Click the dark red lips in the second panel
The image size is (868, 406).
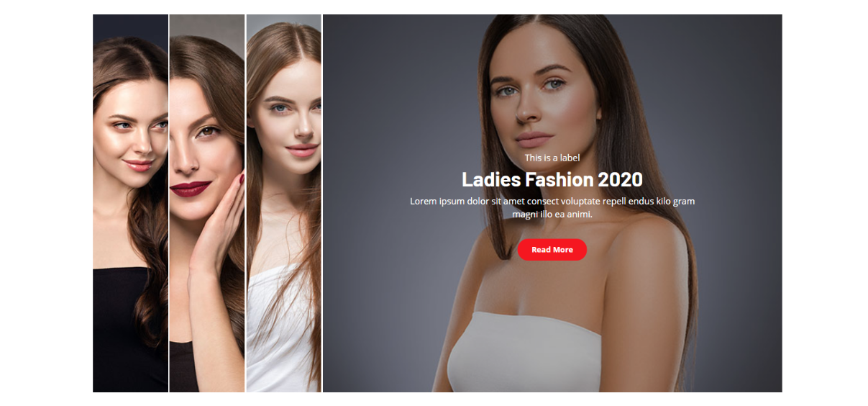click(191, 188)
